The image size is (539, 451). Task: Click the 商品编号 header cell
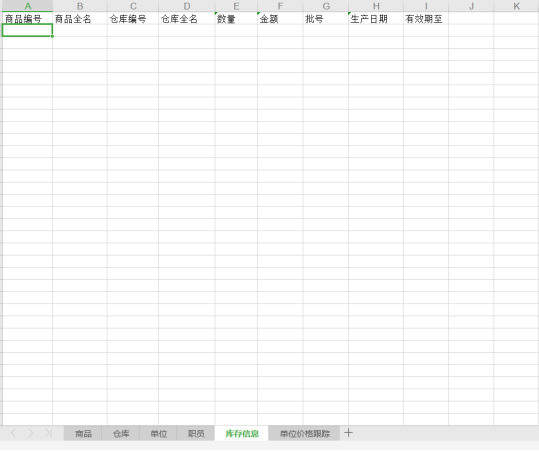pos(28,19)
